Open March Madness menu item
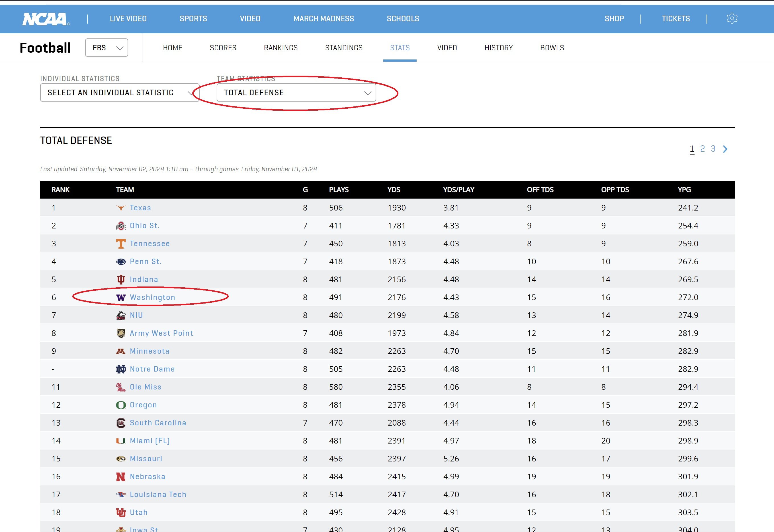774x532 pixels. click(x=323, y=19)
